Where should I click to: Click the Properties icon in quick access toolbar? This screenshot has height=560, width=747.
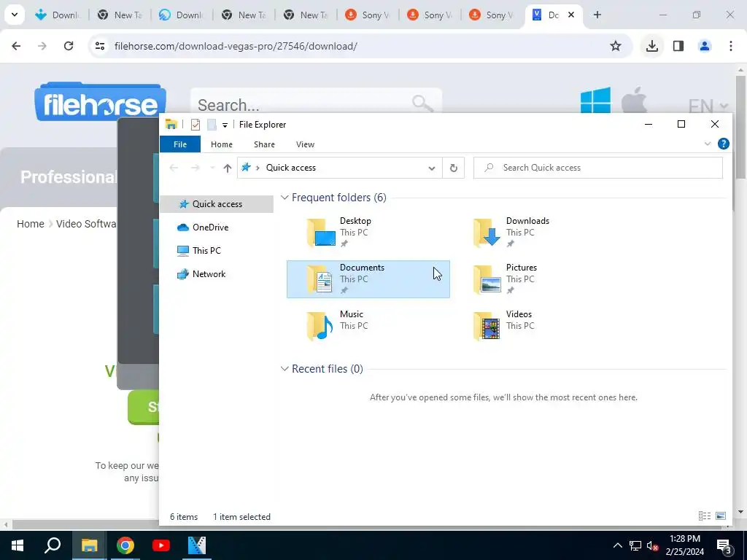[196, 125]
